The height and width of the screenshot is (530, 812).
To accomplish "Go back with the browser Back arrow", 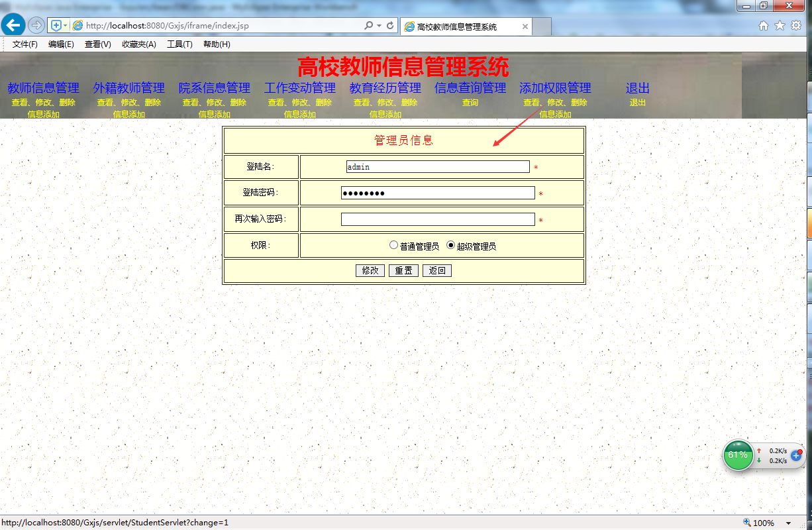I will point(13,25).
